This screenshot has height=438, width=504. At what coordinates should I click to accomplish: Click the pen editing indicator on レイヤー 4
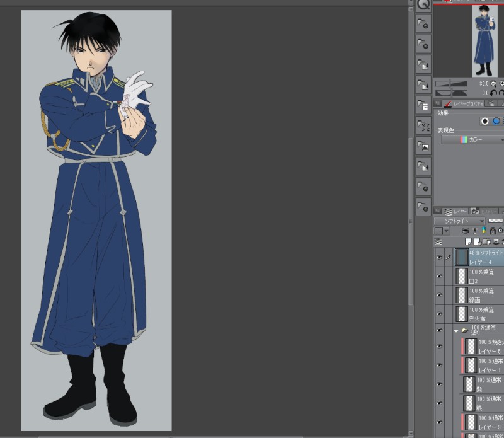click(x=449, y=257)
